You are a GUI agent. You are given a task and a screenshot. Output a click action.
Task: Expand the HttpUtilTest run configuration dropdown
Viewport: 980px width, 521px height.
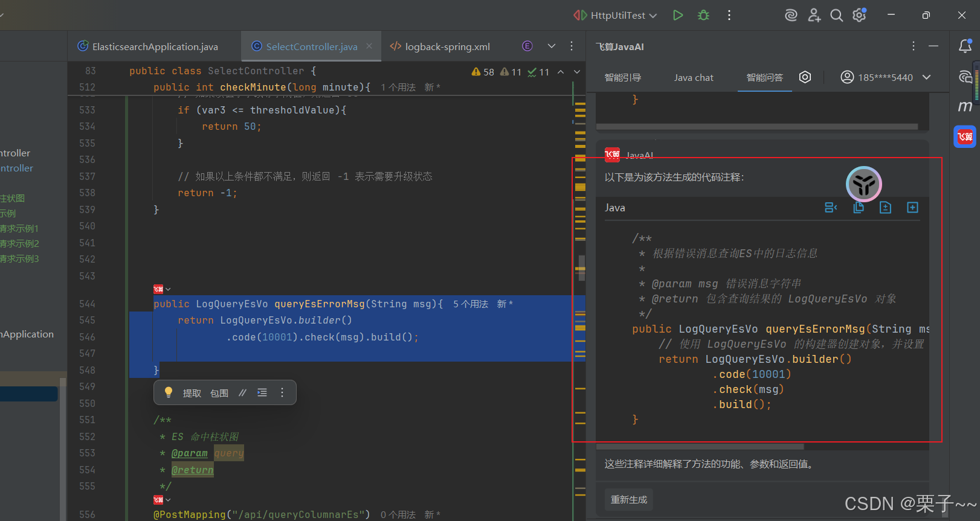point(653,16)
